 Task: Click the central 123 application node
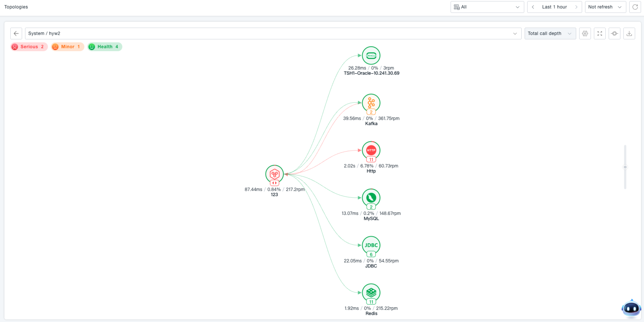tap(274, 174)
